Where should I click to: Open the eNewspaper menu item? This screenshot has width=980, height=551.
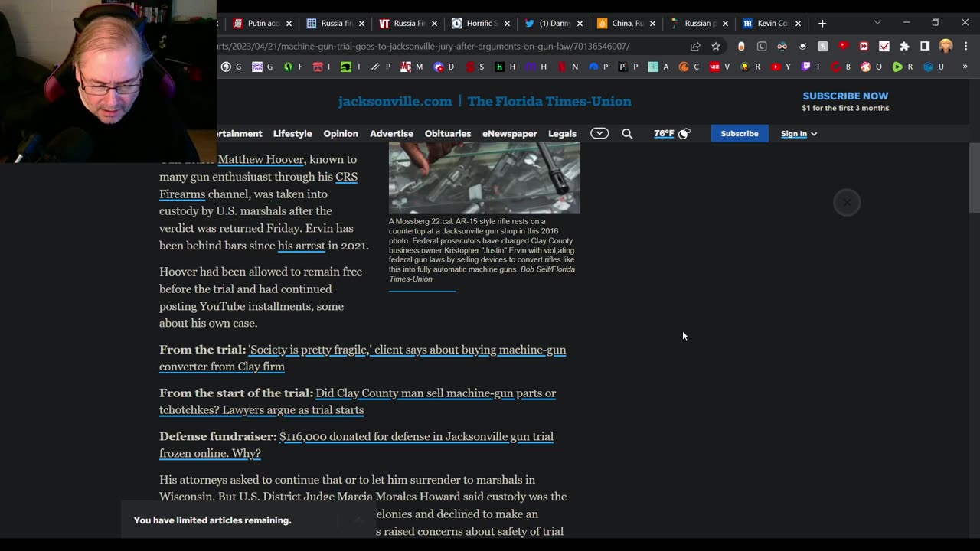click(509, 133)
